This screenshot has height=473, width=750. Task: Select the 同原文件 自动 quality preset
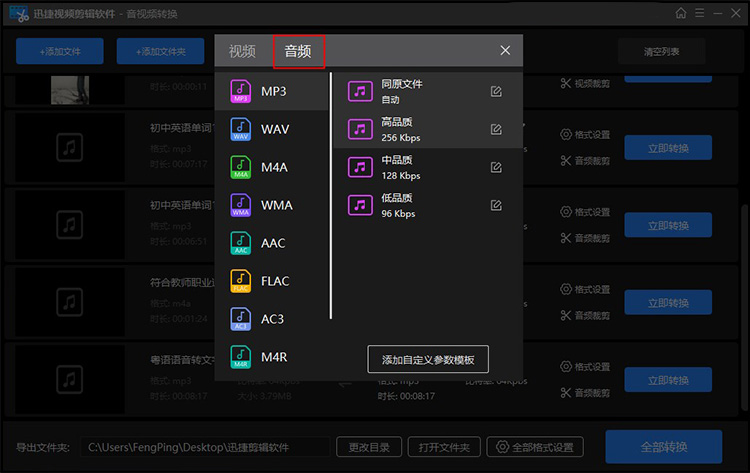428,91
